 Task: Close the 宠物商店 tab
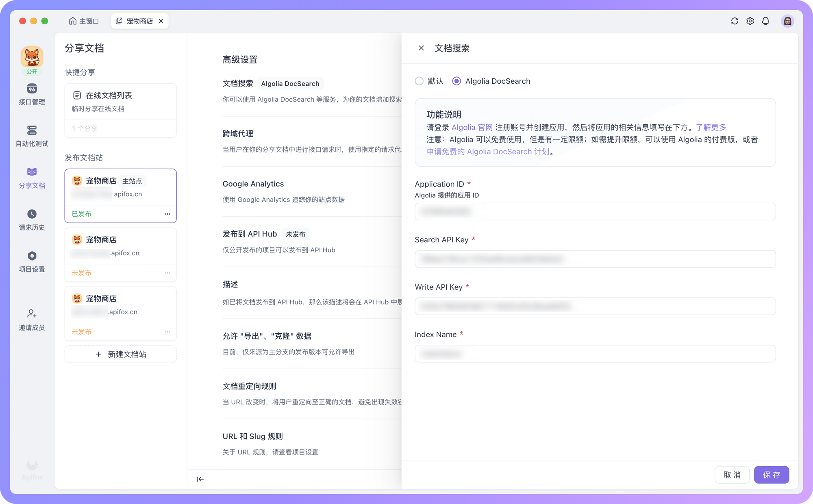pos(161,21)
